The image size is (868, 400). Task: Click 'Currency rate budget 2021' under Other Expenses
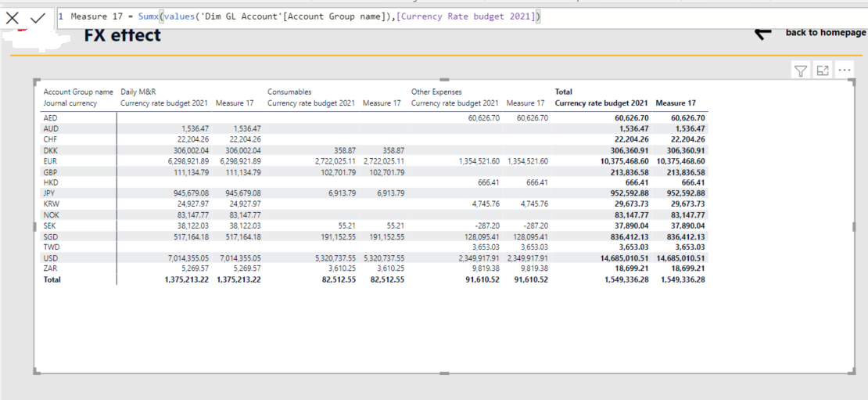click(454, 103)
